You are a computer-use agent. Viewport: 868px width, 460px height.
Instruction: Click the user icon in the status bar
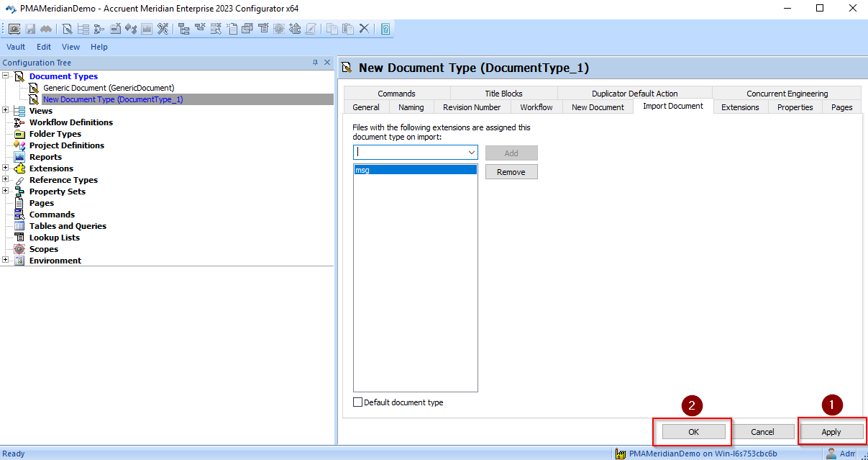point(831,454)
